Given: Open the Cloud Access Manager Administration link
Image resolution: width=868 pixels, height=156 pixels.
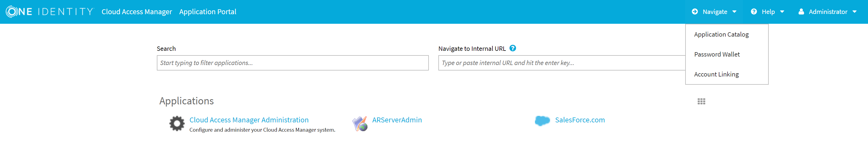Looking at the screenshot, I should (x=249, y=120).
